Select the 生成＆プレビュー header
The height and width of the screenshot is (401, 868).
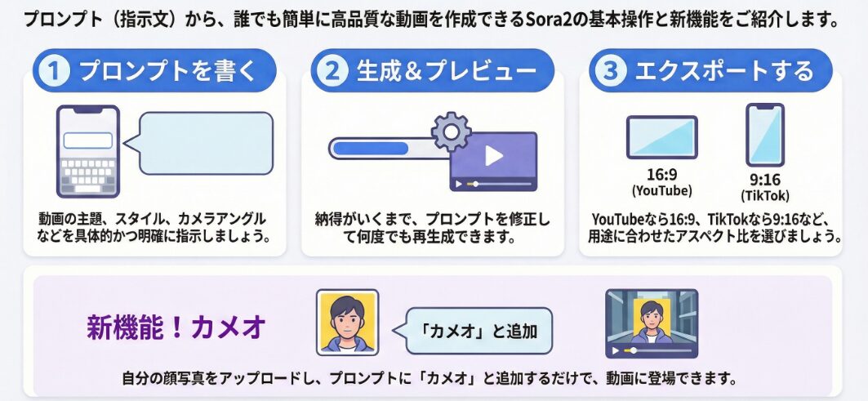click(x=432, y=71)
